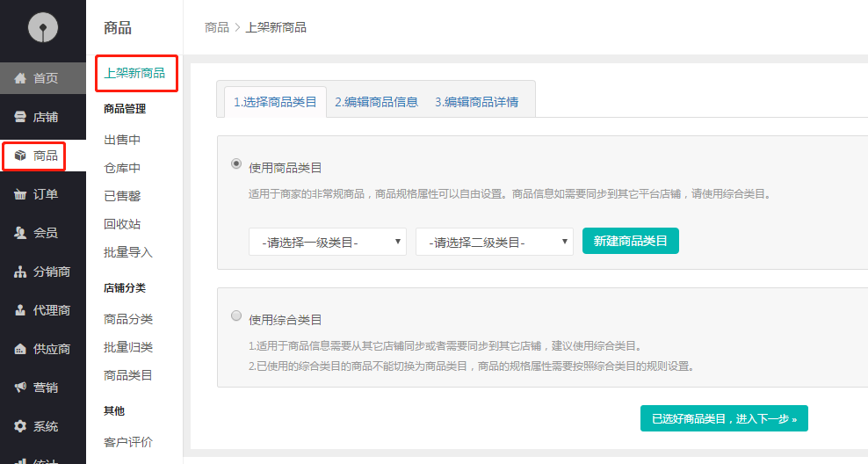
Task: Open the megaphone icon for 营销
Action: click(x=20, y=388)
